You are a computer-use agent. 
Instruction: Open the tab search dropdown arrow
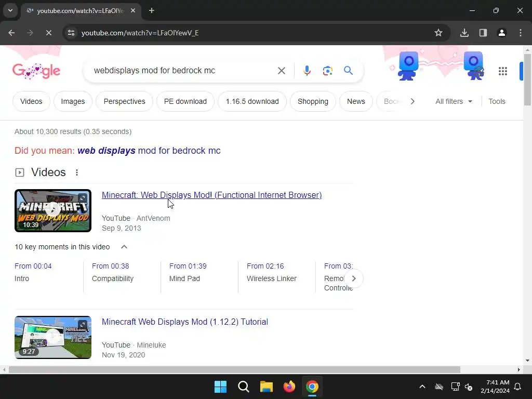coord(10,10)
